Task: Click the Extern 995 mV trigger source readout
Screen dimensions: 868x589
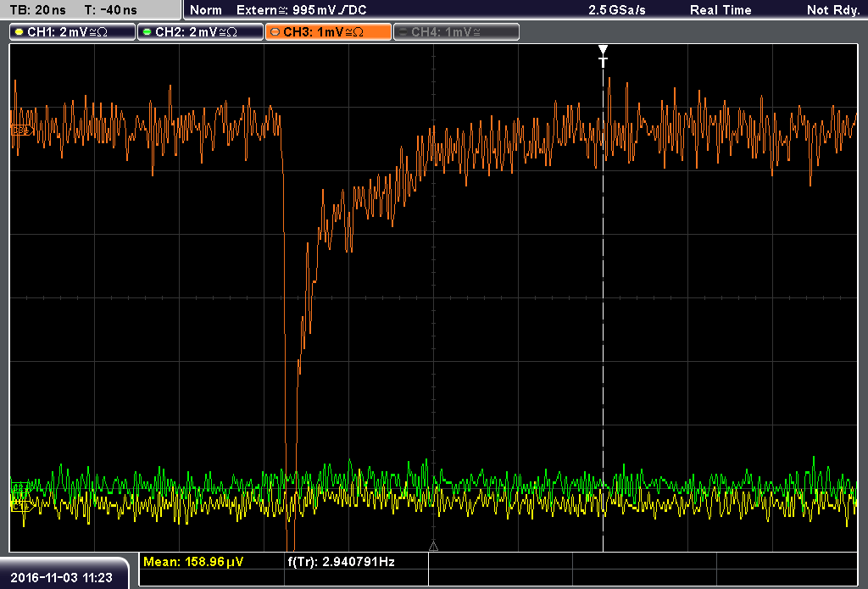Action: pyautogui.click(x=301, y=10)
